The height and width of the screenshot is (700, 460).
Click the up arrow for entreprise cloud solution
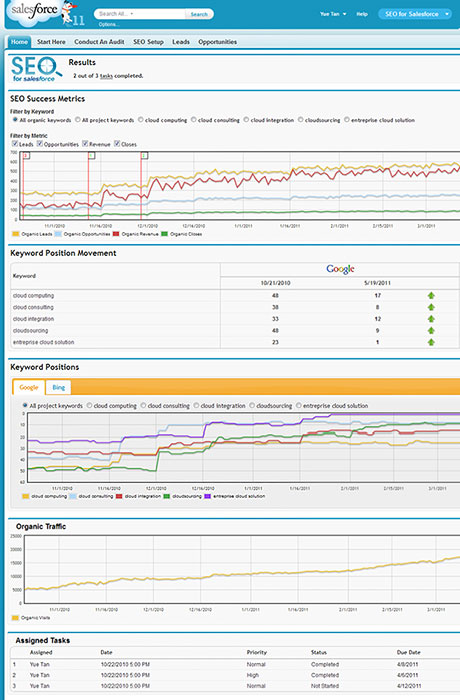pyautogui.click(x=431, y=342)
